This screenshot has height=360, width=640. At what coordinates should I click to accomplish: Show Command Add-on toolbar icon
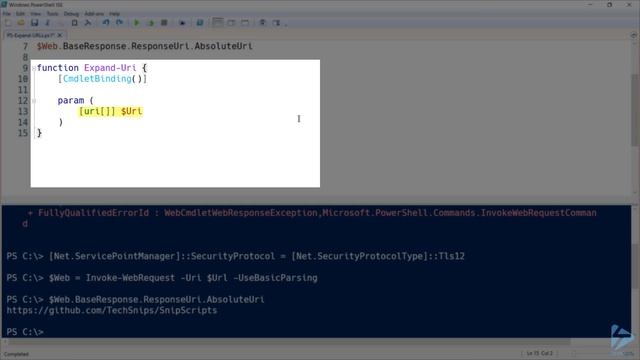click(276, 23)
